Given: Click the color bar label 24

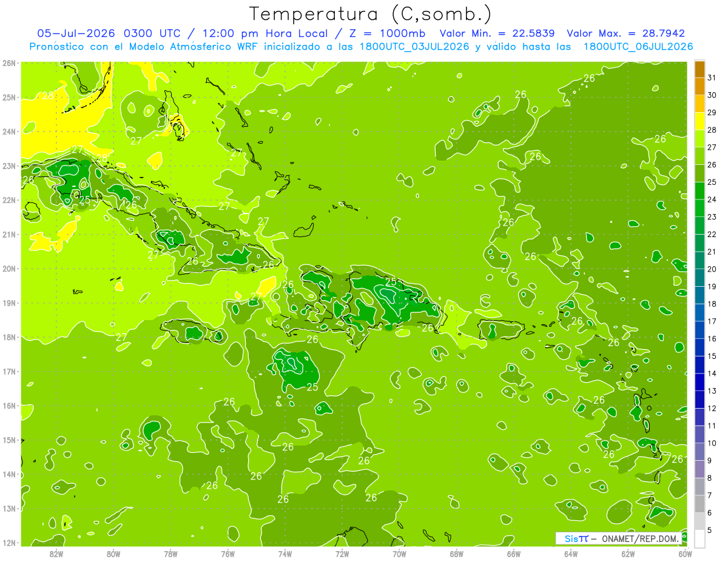Looking at the screenshot, I should pyautogui.click(x=712, y=199).
